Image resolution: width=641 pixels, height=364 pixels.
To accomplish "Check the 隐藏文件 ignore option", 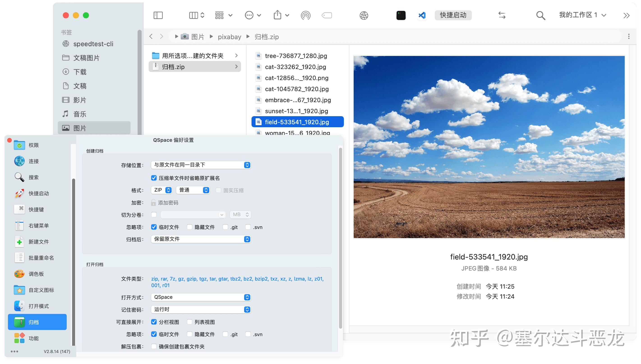I will [x=189, y=227].
